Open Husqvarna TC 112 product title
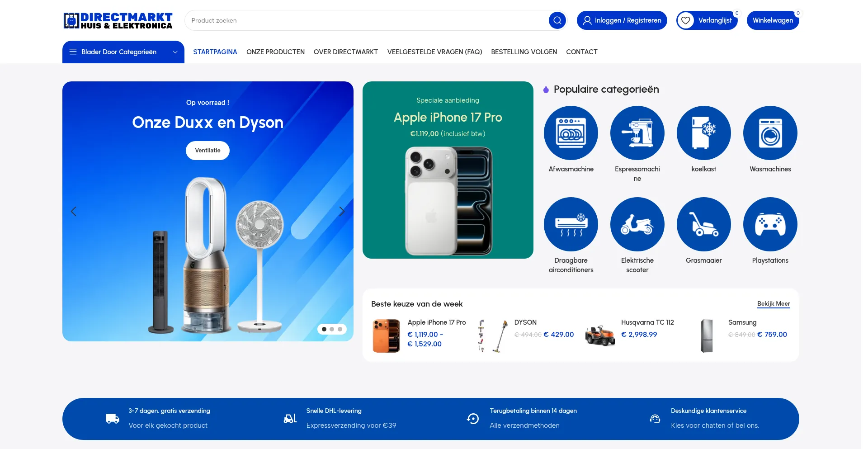Image resolution: width=868 pixels, height=449 pixels. click(x=647, y=322)
